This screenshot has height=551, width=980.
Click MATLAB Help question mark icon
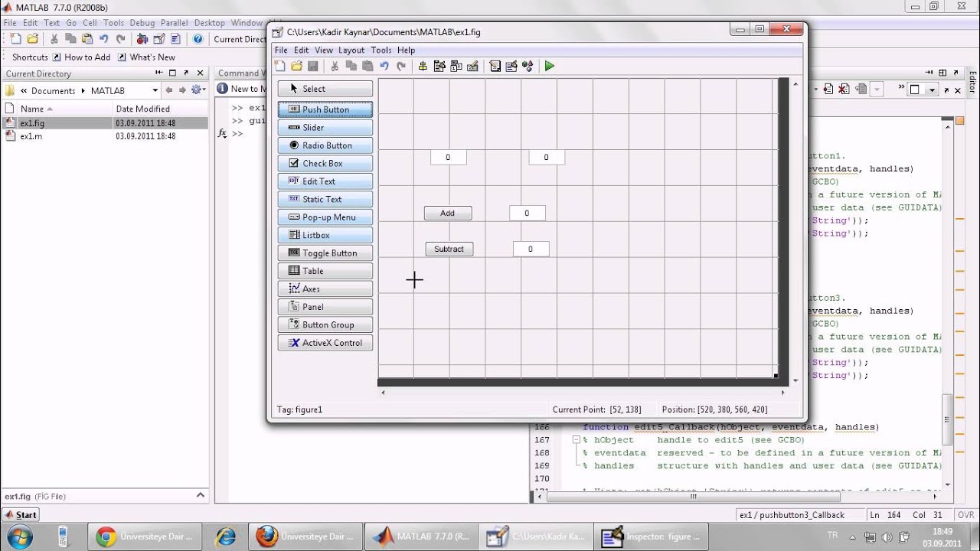(198, 39)
